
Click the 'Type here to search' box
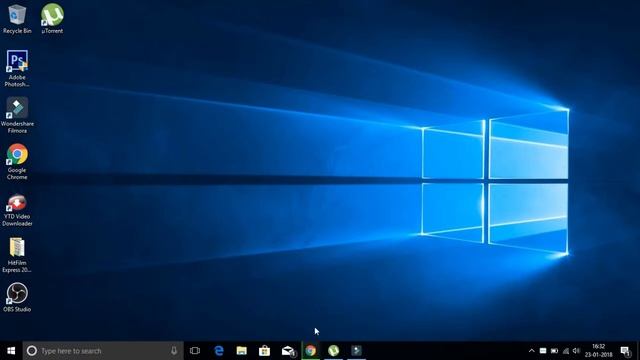click(x=103, y=351)
